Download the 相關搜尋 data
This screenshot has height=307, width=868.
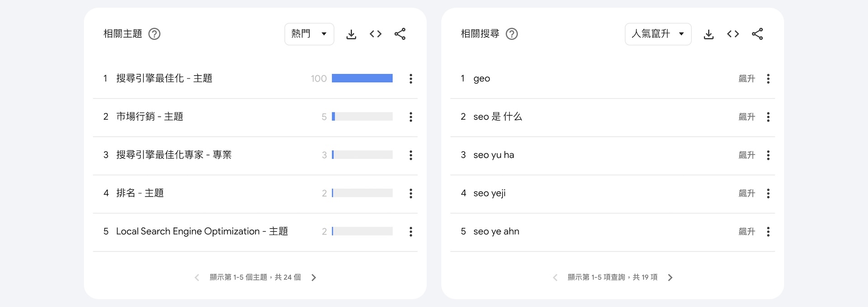(x=709, y=34)
